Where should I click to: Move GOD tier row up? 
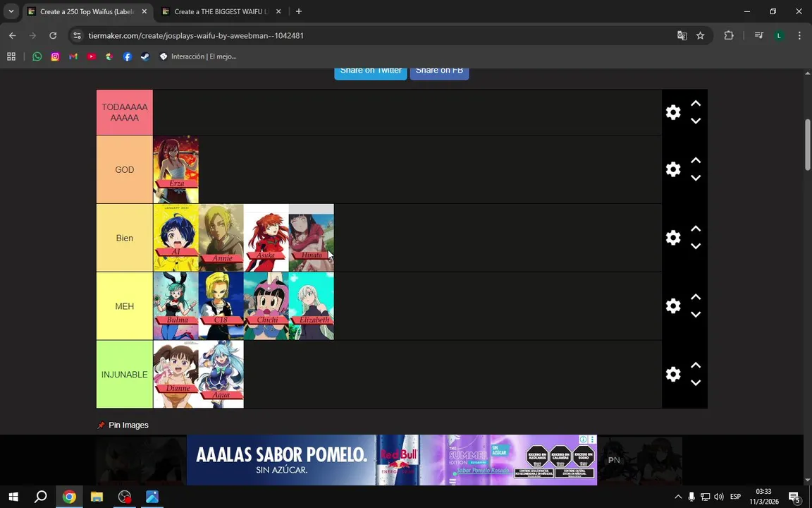tap(696, 161)
